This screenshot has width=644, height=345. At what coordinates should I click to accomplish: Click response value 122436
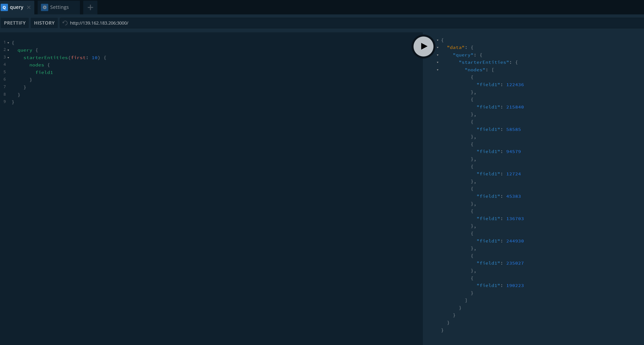coord(515,85)
